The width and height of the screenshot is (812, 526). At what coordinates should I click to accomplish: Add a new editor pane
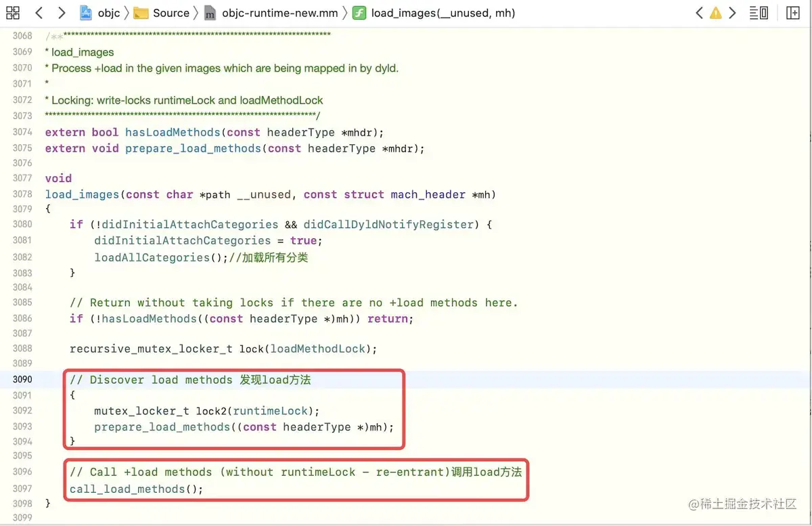tap(793, 12)
